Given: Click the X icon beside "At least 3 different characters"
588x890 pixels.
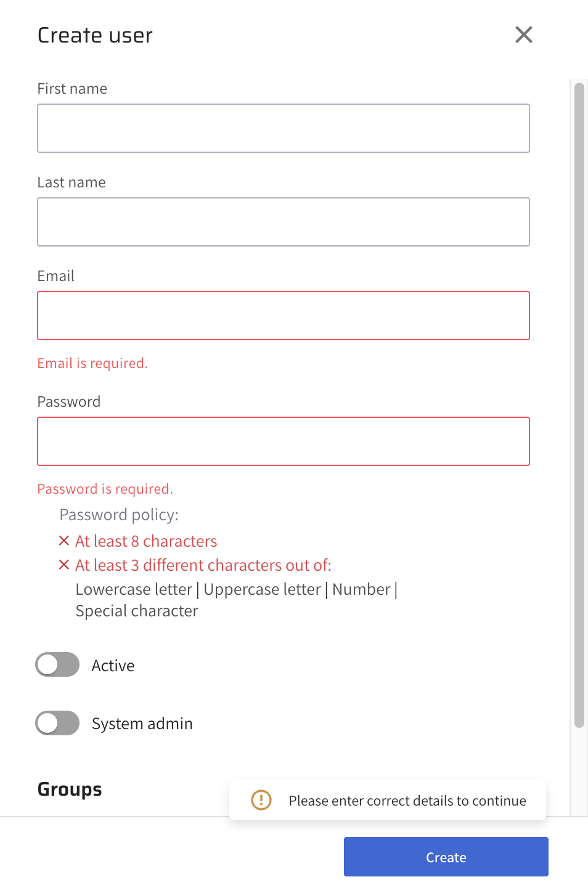Looking at the screenshot, I should click(x=64, y=565).
